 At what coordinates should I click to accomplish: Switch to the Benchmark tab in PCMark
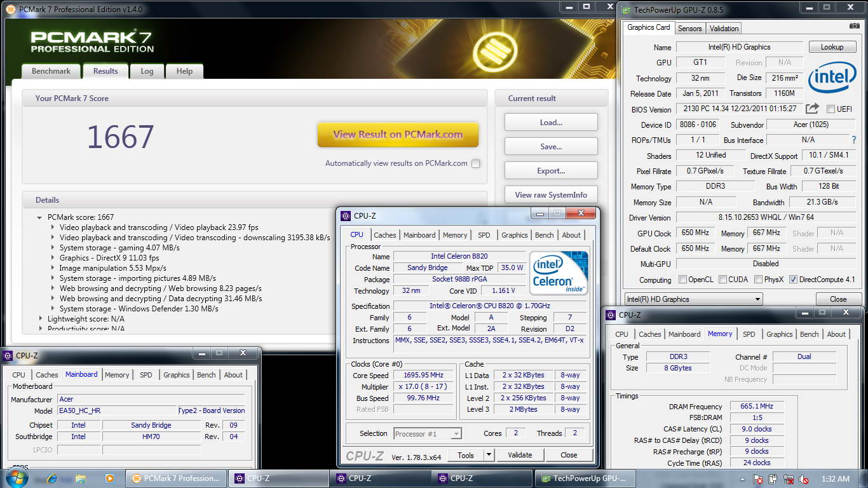point(51,71)
